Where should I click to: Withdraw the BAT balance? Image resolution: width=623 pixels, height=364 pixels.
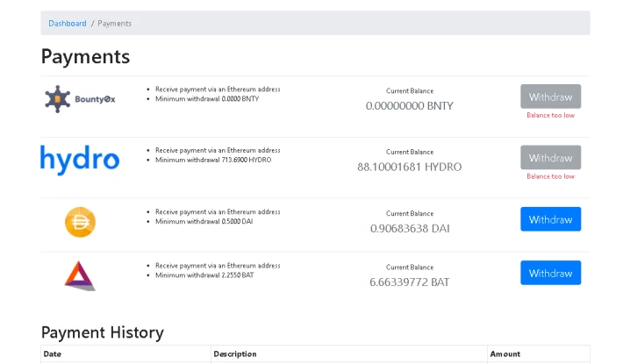551,273
